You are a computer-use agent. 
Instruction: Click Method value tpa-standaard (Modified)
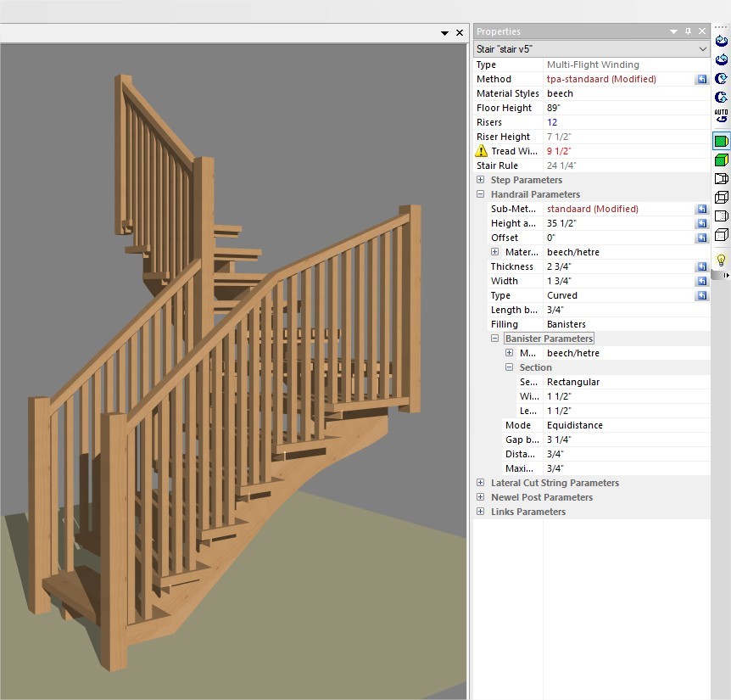601,79
